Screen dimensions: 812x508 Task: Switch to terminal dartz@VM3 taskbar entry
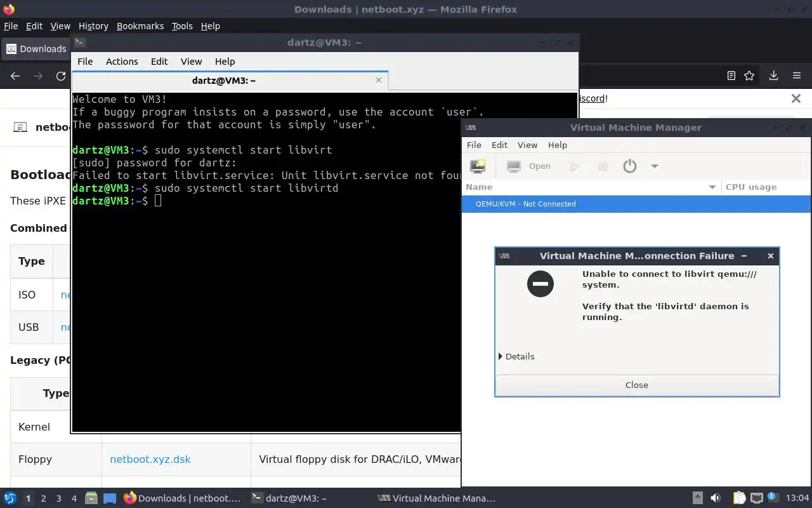pyautogui.click(x=289, y=498)
